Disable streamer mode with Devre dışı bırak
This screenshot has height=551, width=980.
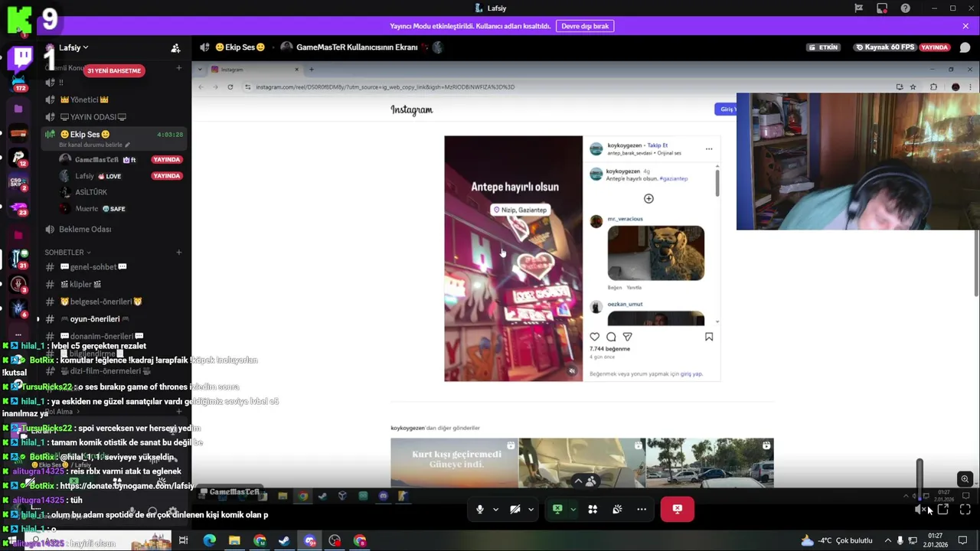click(585, 26)
